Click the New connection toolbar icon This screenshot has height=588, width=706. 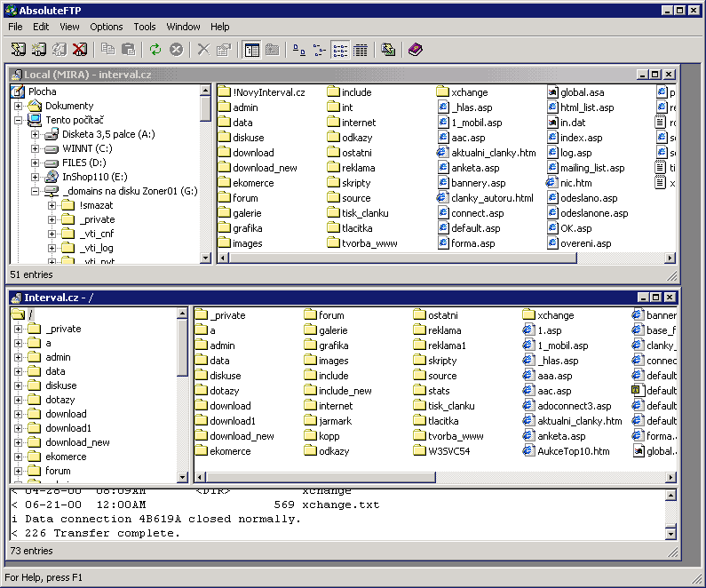pyautogui.click(x=39, y=50)
